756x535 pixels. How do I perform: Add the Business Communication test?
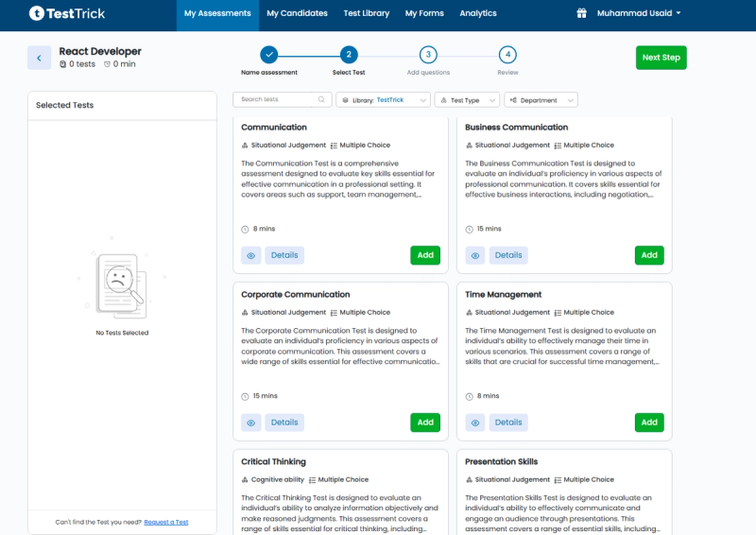click(649, 255)
